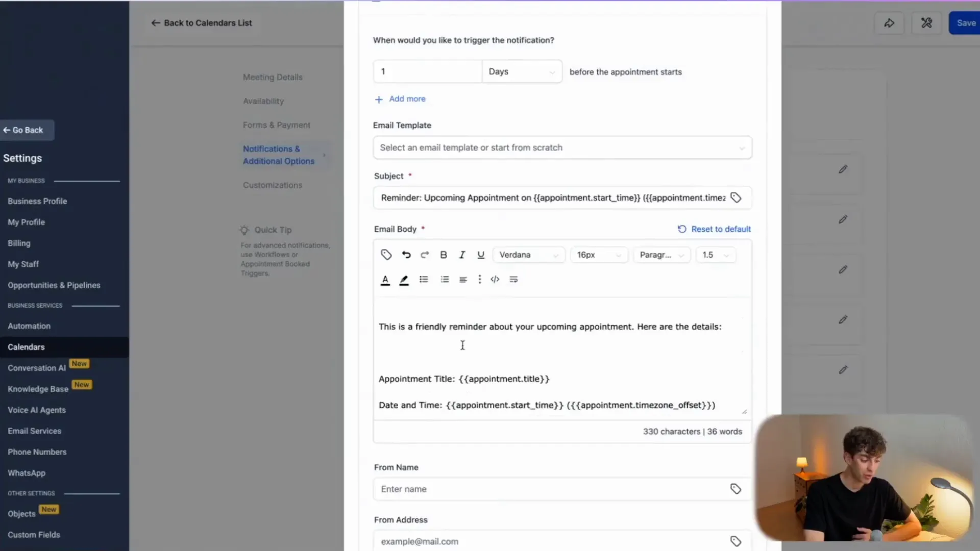Open Voice AI Agents settings
Image resolution: width=980 pixels, height=551 pixels.
coord(37,410)
